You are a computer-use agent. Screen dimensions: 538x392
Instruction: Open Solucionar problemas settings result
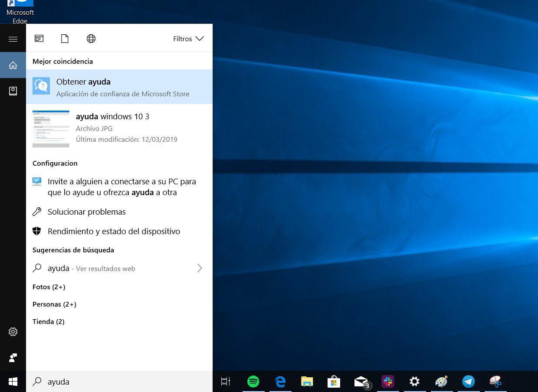coord(86,212)
